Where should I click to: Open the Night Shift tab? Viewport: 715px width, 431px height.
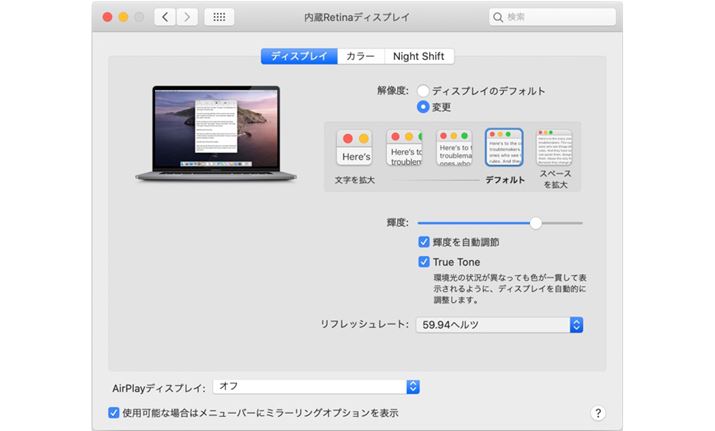pyautogui.click(x=419, y=56)
